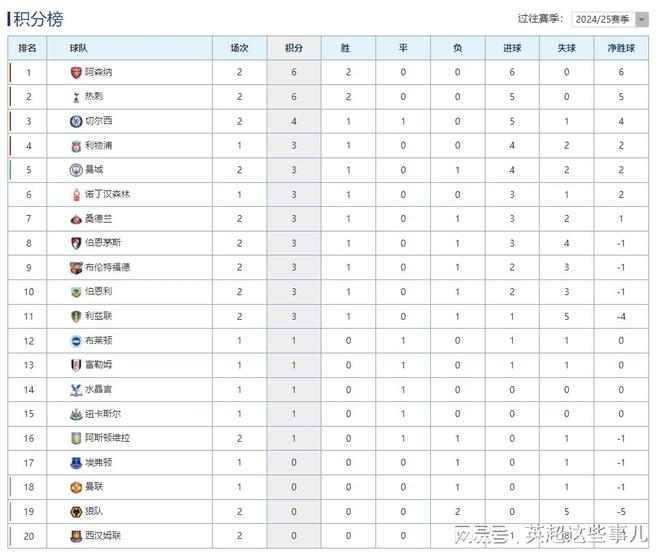
Task: Click the Liverpool (利物浦) club crest
Action: [x=76, y=146]
